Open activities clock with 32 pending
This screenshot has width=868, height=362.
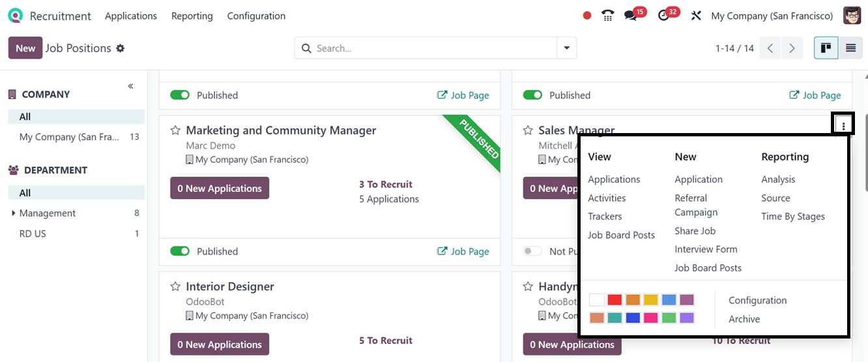(664, 16)
